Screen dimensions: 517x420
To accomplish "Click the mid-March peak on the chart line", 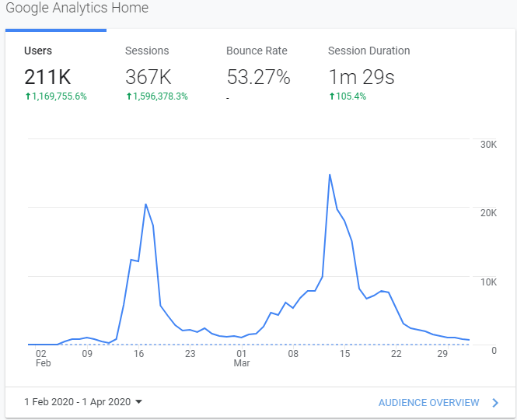I will pyautogui.click(x=330, y=175).
